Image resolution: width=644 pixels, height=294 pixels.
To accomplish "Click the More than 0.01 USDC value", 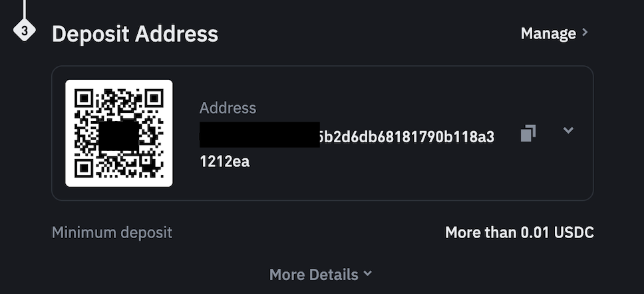I will click(519, 233).
